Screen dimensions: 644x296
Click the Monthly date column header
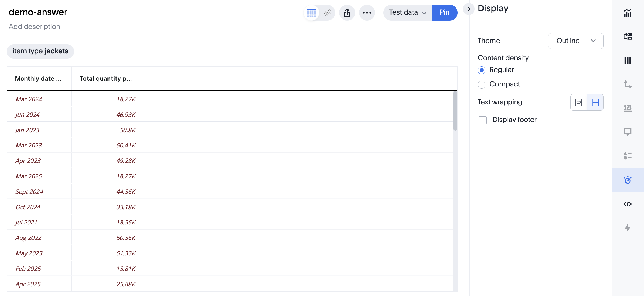click(38, 79)
